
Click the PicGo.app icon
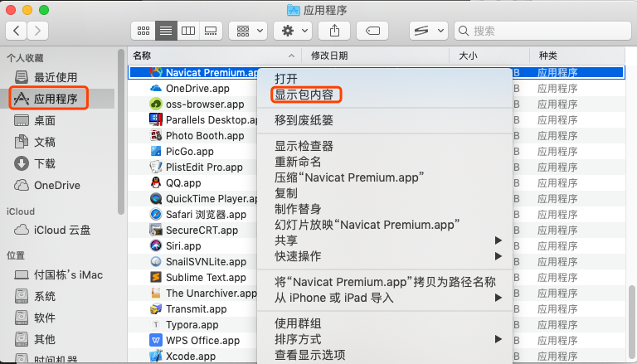click(x=156, y=151)
